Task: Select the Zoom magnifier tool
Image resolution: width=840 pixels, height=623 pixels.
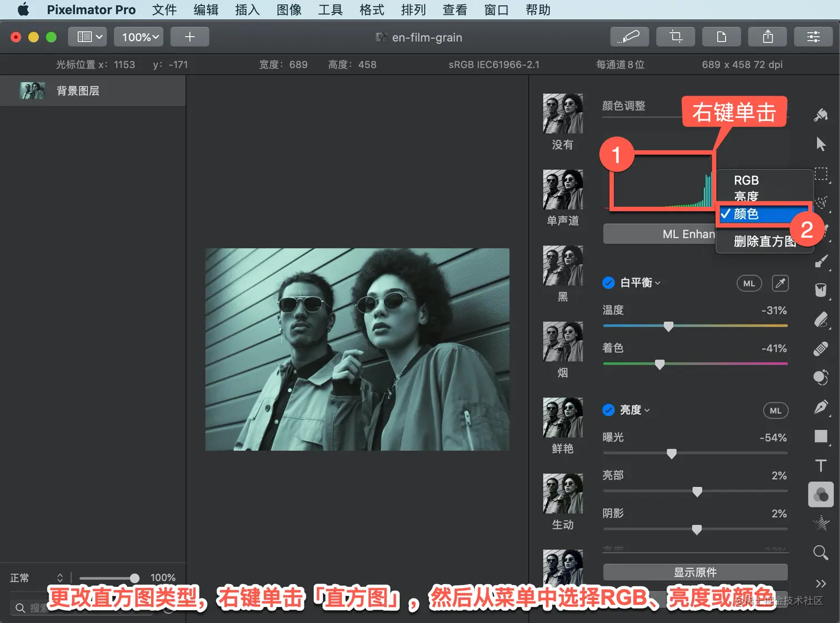Action: [821, 552]
